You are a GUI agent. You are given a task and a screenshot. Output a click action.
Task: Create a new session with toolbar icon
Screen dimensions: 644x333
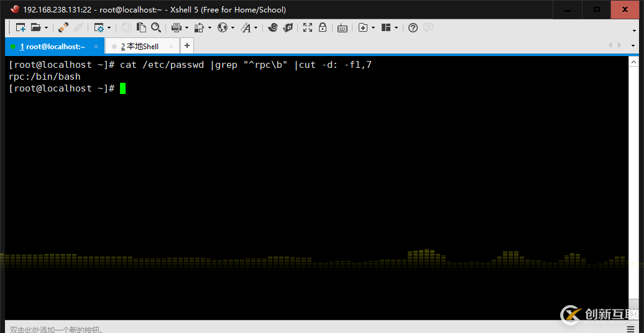click(21, 27)
